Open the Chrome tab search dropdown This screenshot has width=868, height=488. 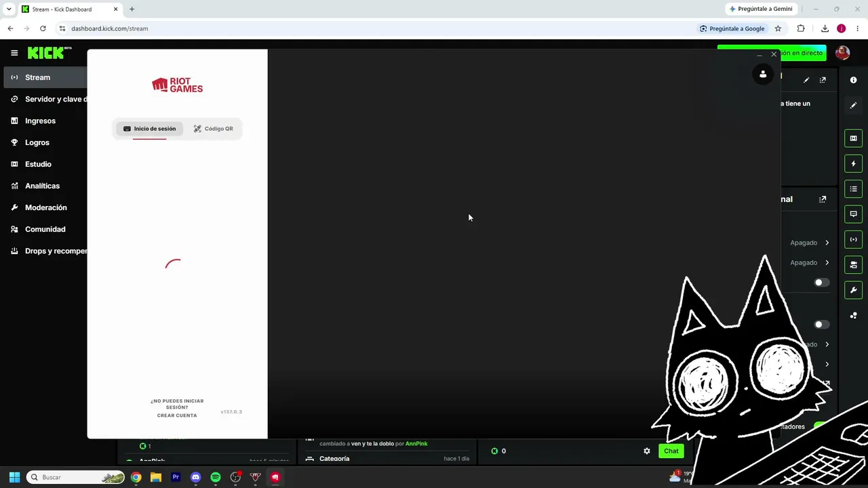click(x=9, y=9)
